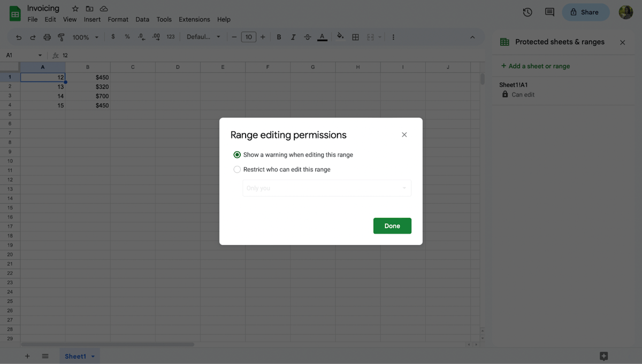
Task: Click 'Add a sheet or range'
Action: pyautogui.click(x=535, y=66)
